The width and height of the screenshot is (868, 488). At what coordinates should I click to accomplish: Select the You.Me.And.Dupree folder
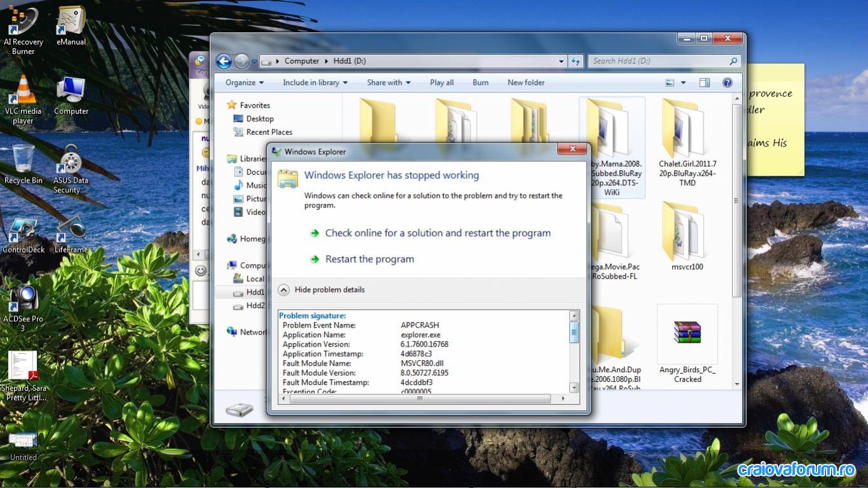click(x=615, y=348)
